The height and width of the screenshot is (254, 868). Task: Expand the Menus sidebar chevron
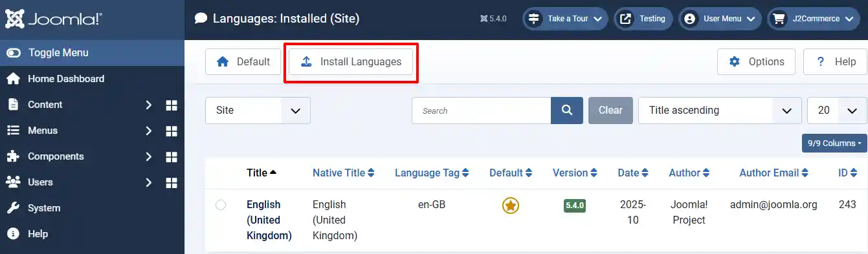point(148,131)
